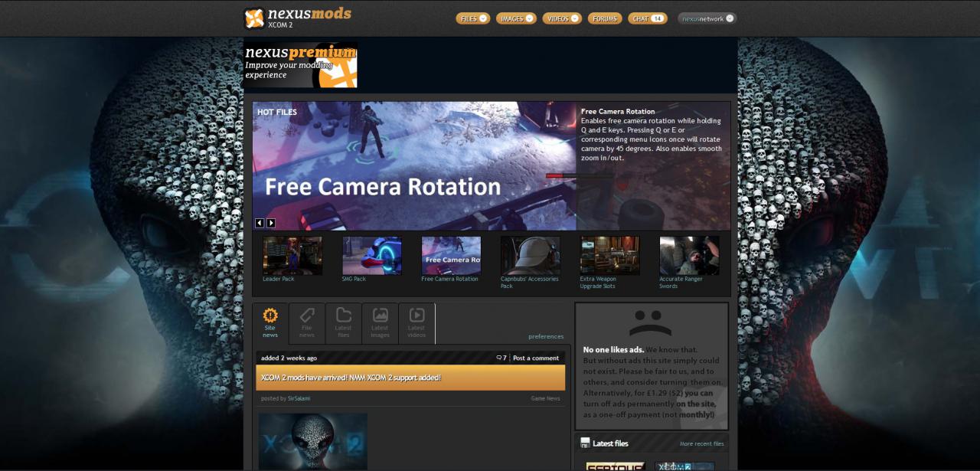The width and height of the screenshot is (980, 471).
Task: Open the VIDEOS dropdown menu
Action: point(562,18)
